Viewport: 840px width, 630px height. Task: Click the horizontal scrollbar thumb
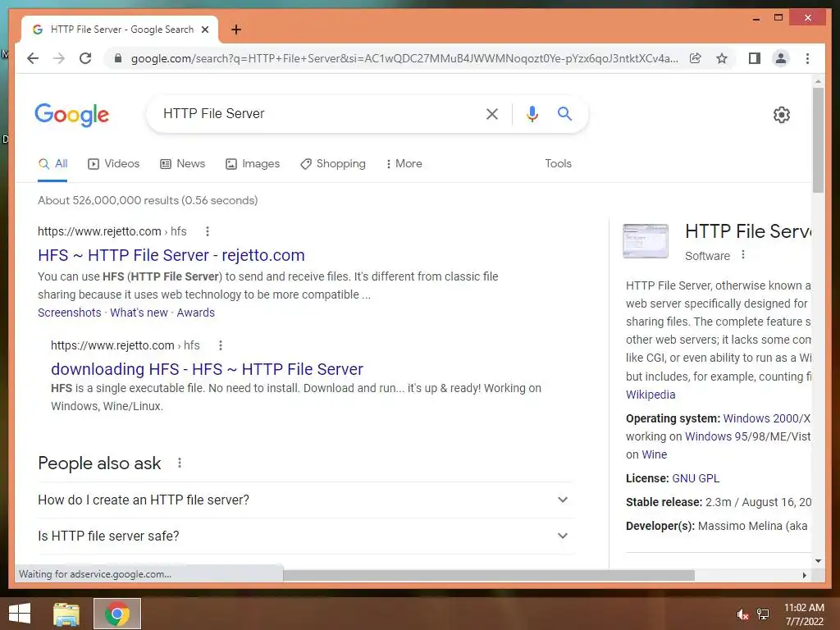click(489, 575)
